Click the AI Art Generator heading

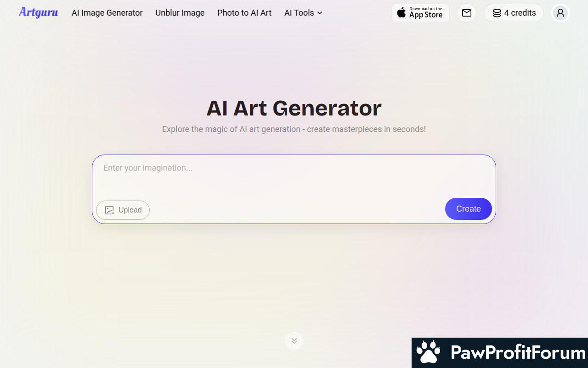[294, 108]
